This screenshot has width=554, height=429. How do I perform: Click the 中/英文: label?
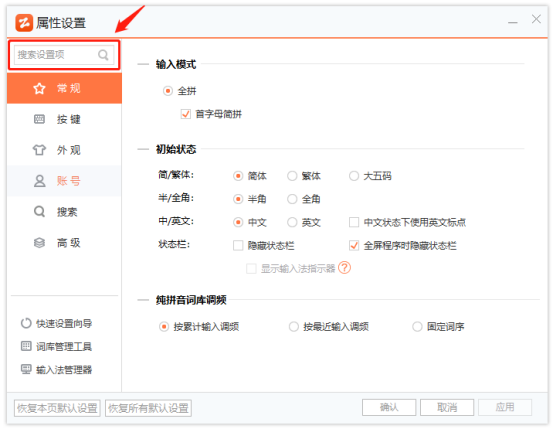[x=176, y=221]
